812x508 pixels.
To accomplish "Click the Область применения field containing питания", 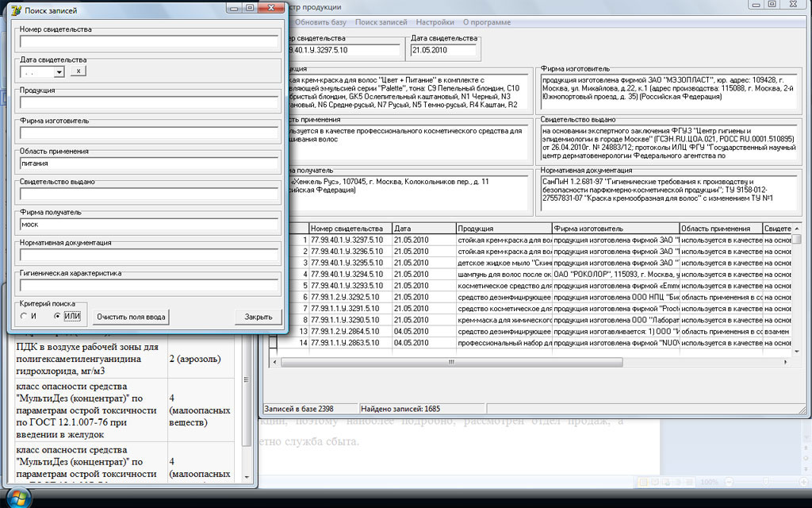I will tap(149, 164).
